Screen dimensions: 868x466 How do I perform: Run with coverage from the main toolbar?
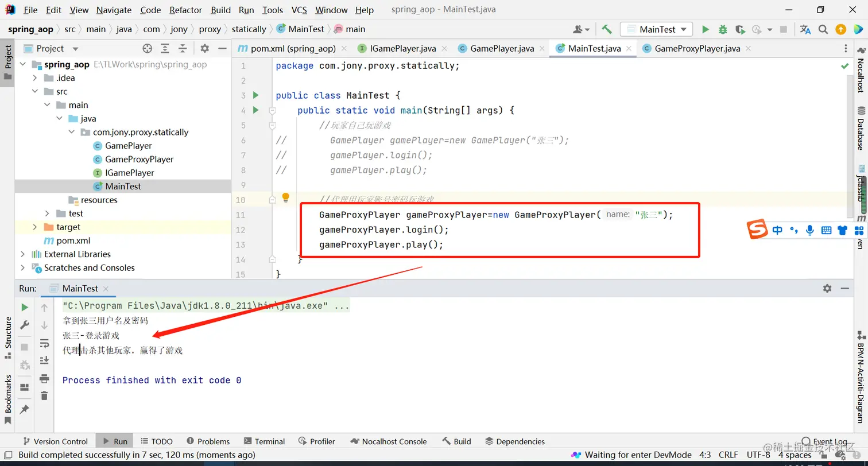point(740,29)
